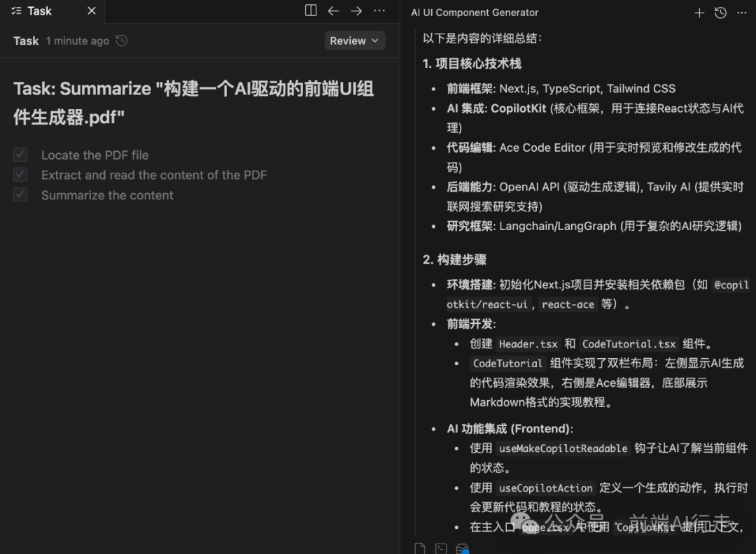
Task: Click the split editor icon
Action: pyautogui.click(x=309, y=10)
